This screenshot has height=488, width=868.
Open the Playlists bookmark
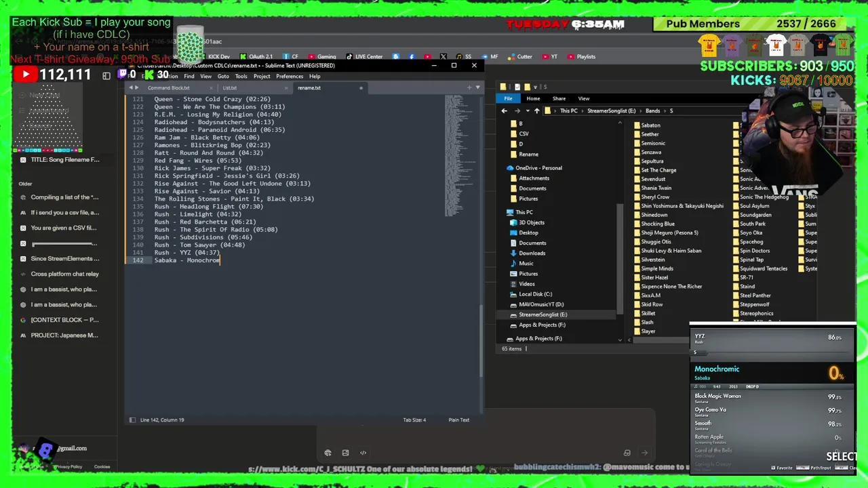[x=581, y=57]
